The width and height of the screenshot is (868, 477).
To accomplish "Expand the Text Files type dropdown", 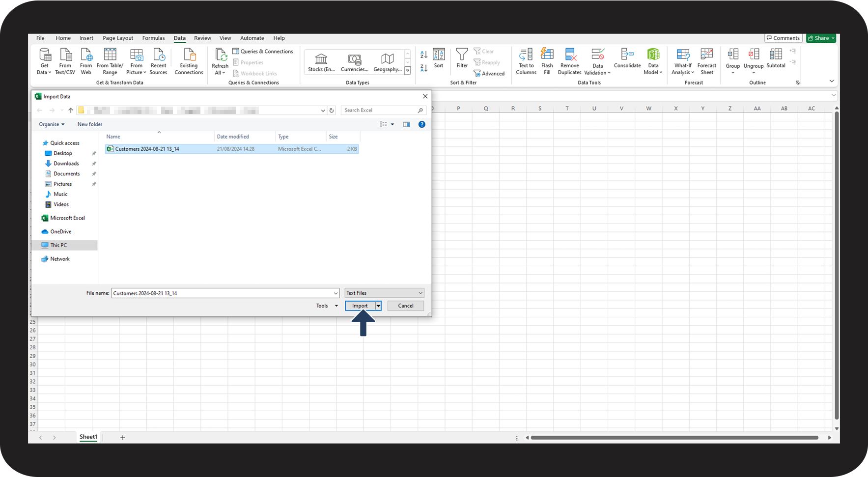I will [384, 293].
